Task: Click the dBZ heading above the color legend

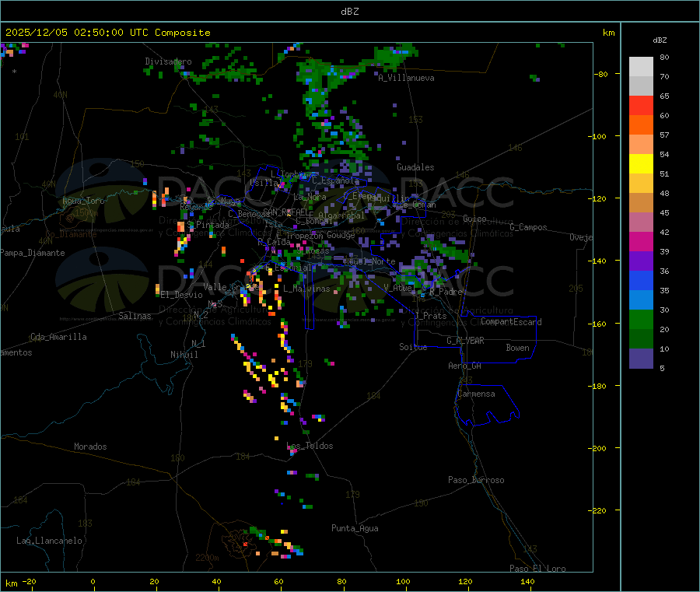Action: [x=660, y=40]
